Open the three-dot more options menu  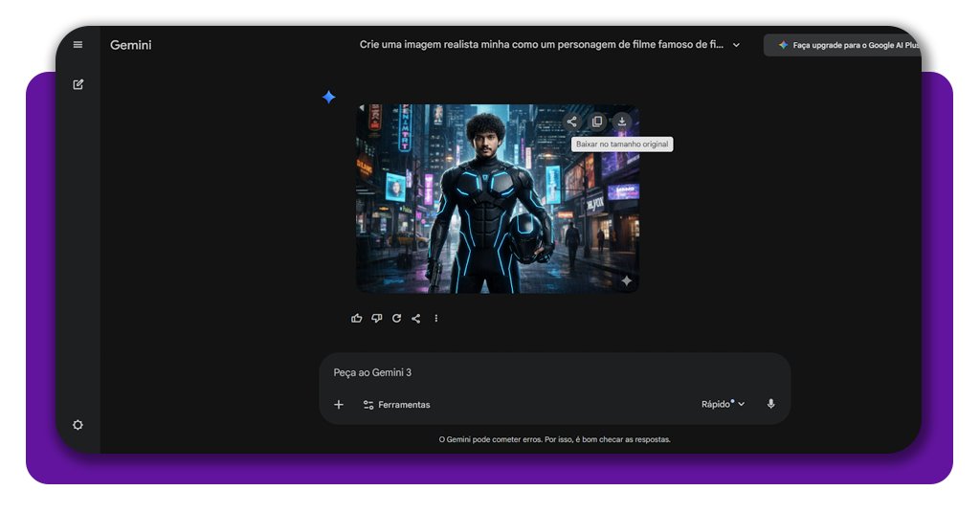pyautogui.click(x=435, y=319)
